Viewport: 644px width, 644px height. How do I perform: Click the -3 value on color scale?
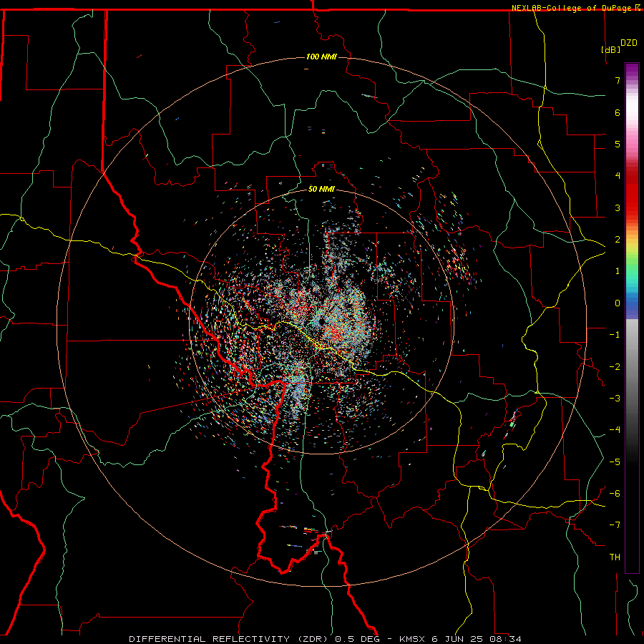click(615, 399)
